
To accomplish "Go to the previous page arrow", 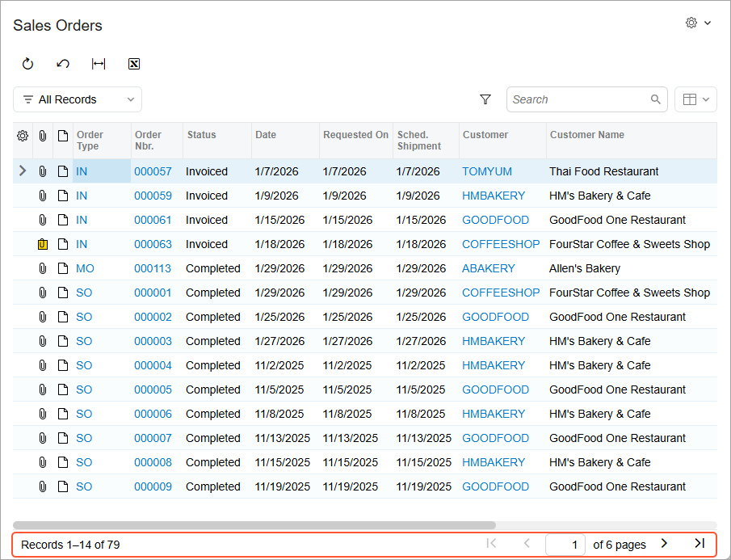I will [x=527, y=543].
